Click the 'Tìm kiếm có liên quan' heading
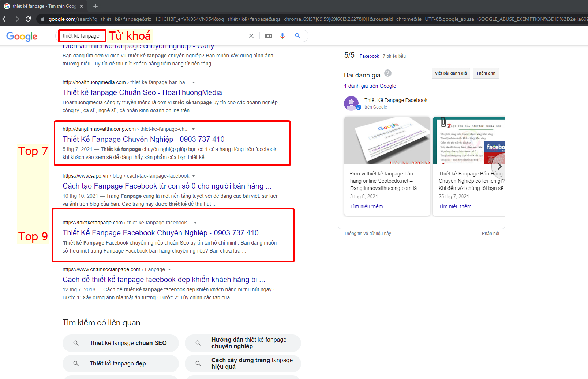Image resolution: width=588 pixels, height=379 pixels. 101,323
